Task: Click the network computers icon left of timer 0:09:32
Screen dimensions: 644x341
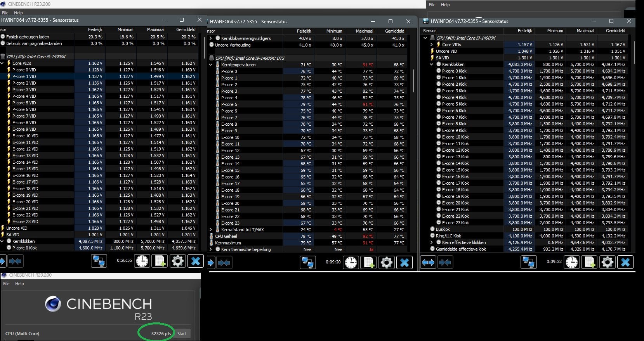Action: point(528,262)
